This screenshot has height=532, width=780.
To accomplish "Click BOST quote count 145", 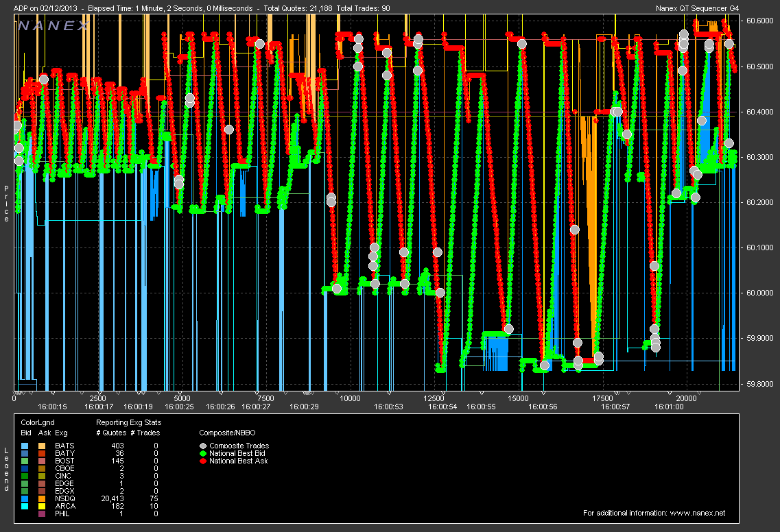I will pos(117,461).
